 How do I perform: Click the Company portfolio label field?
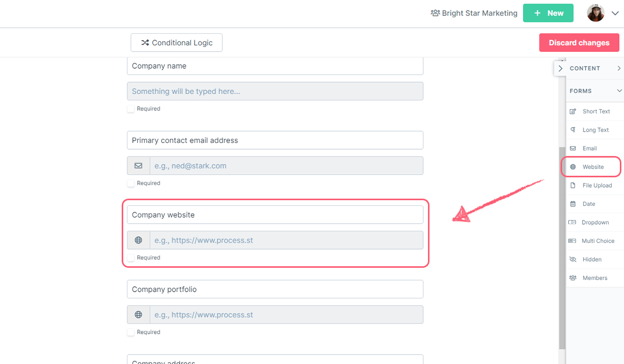(275, 289)
